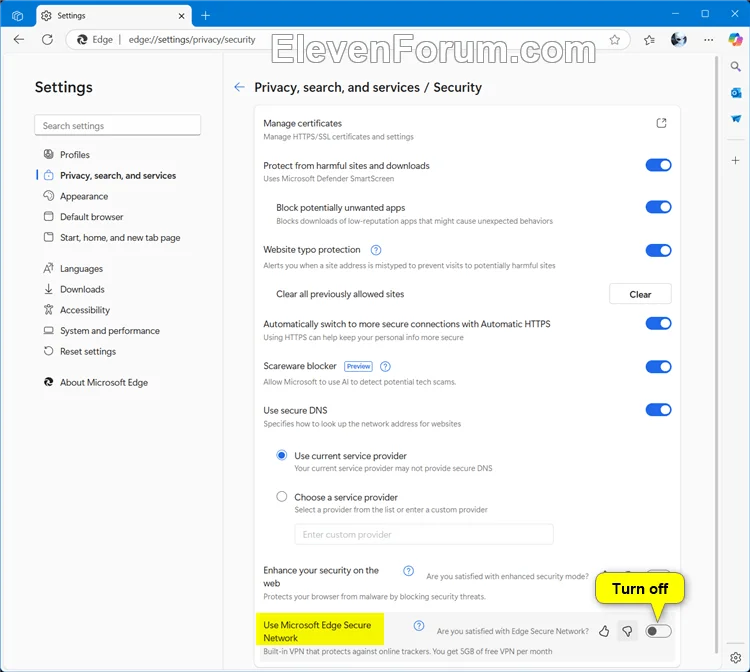Screen dimensions: 750x672
Task: Open Settings and more ellipsis menu
Action: 708,40
